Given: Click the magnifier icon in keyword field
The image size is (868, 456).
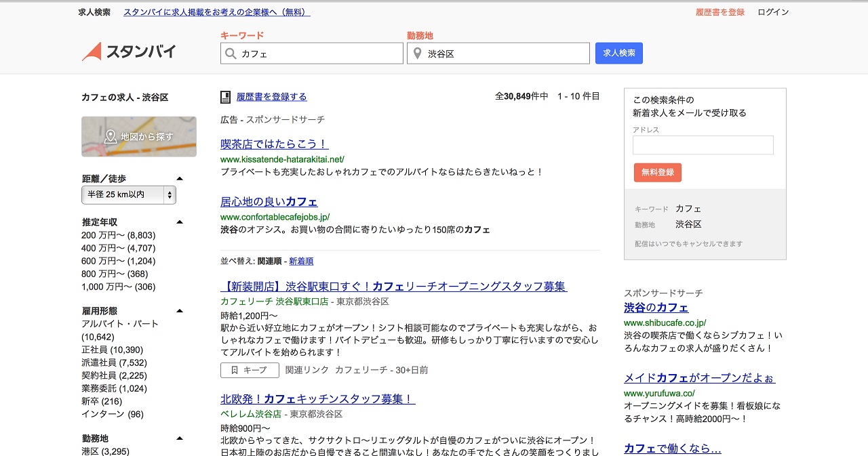Looking at the screenshot, I should point(231,54).
